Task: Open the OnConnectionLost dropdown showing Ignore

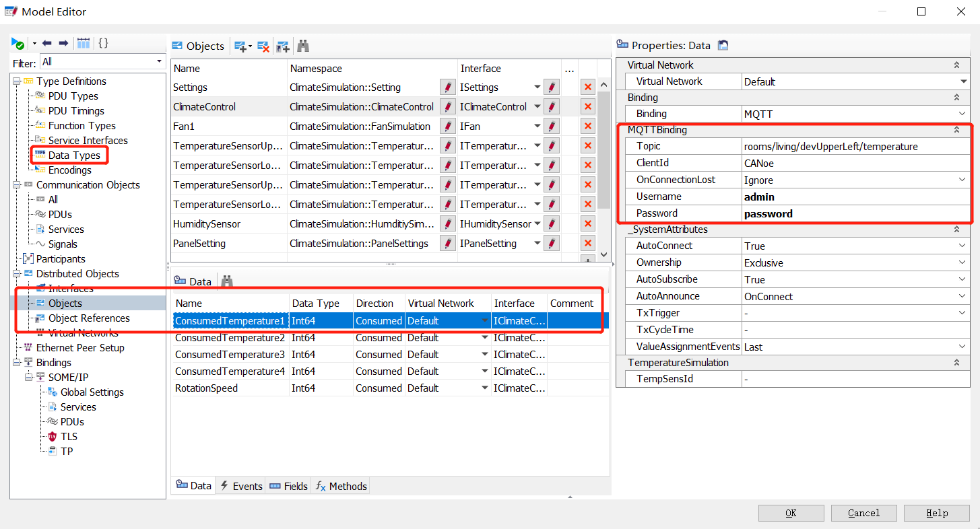Action: pos(855,180)
